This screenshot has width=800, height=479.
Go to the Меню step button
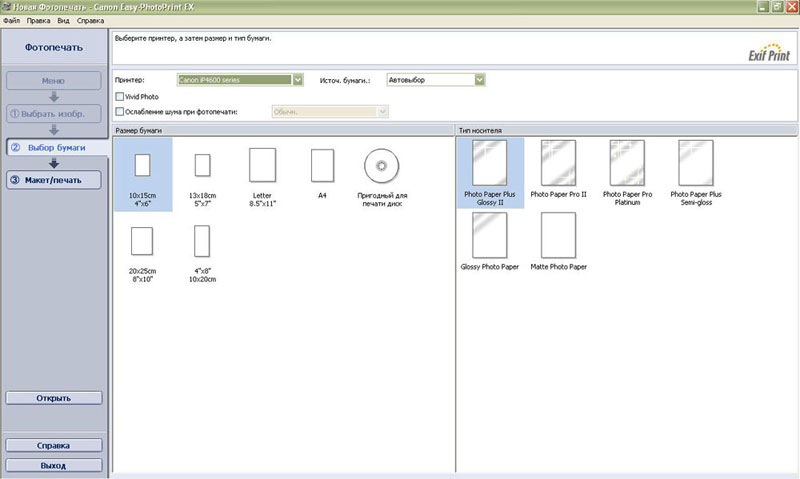coord(54,81)
